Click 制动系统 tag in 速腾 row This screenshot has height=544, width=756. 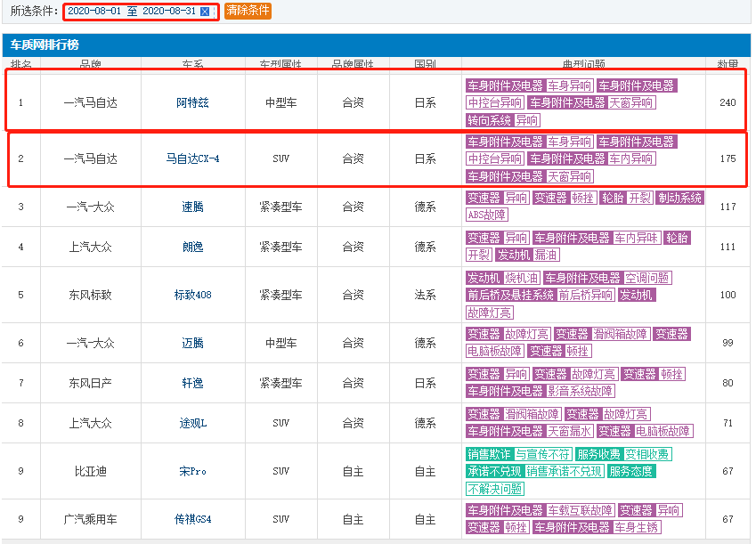679,198
